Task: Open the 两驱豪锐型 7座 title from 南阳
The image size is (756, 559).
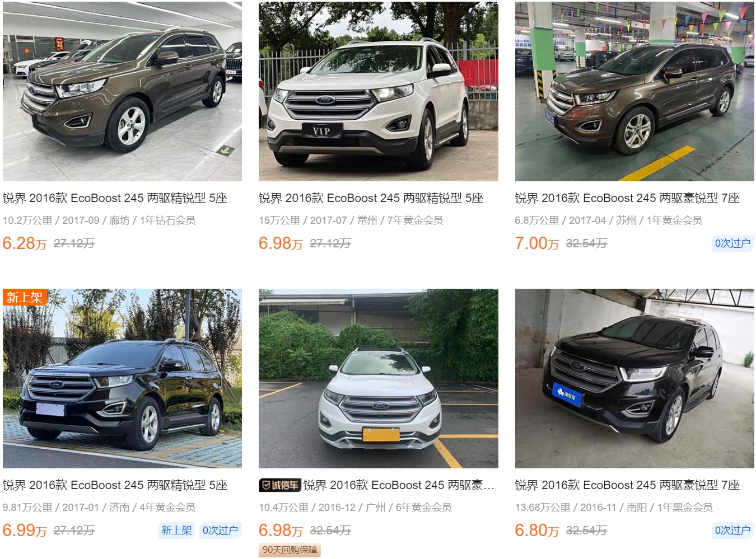Action: pos(627,485)
